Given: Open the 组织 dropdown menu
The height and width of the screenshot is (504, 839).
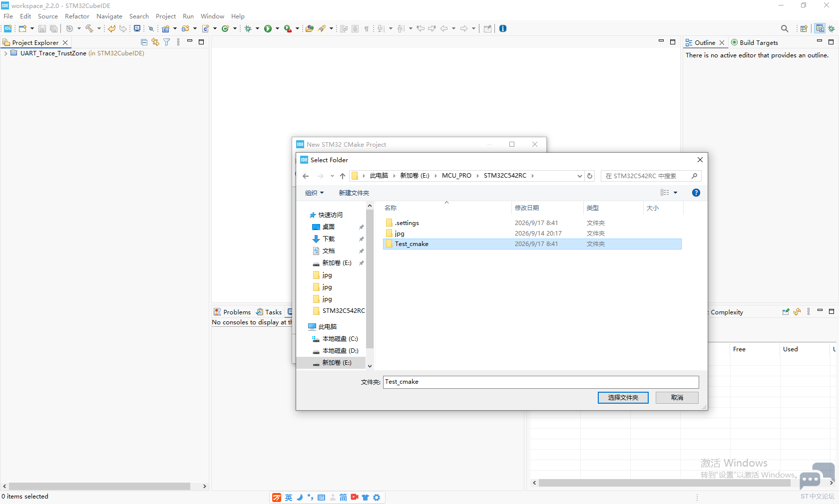Looking at the screenshot, I should [x=315, y=193].
